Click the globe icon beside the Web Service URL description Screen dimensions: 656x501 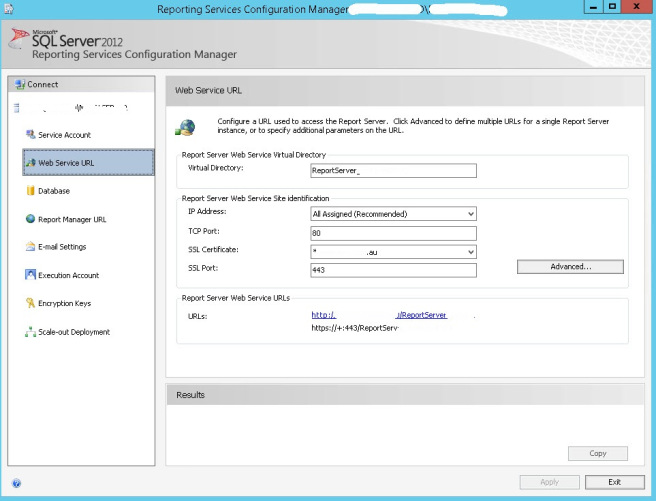click(x=185, y=127)
